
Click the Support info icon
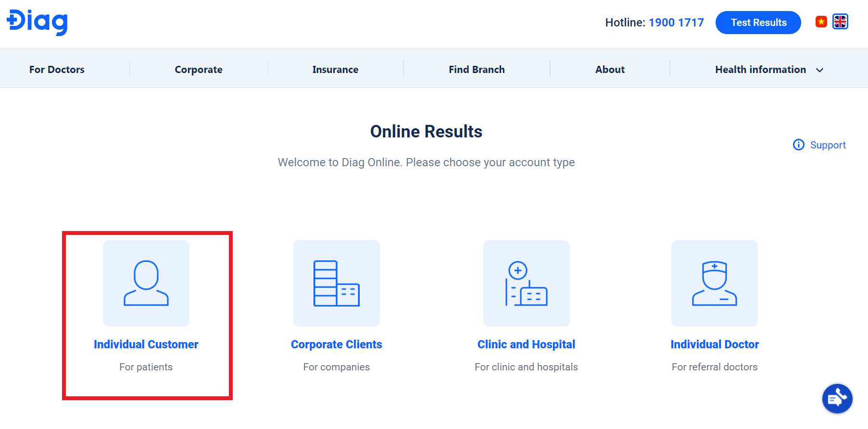pos(798,145)
